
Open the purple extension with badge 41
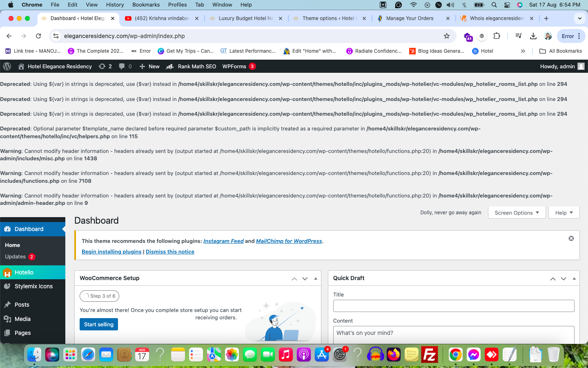point(468,36)
